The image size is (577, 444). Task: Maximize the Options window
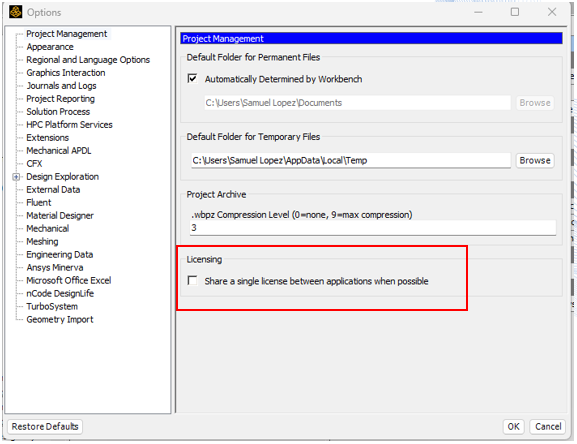(515, 12)
